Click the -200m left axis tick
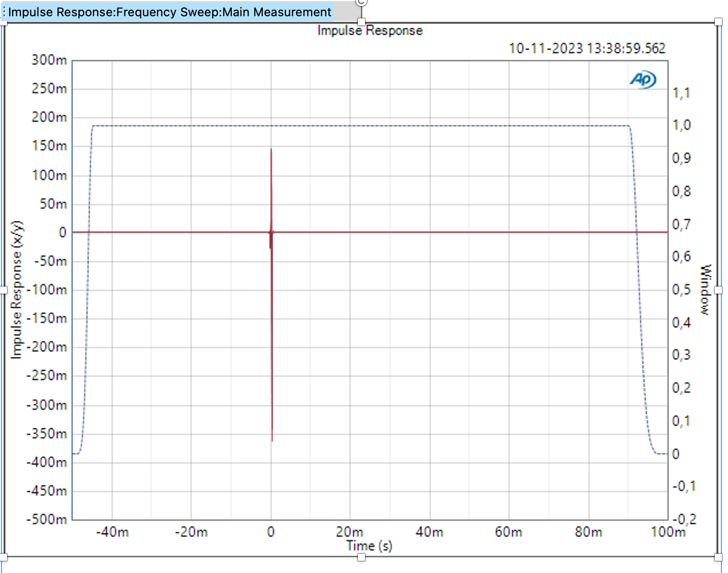The height and width of the screenshot is (573, 728). coord(47,347)
